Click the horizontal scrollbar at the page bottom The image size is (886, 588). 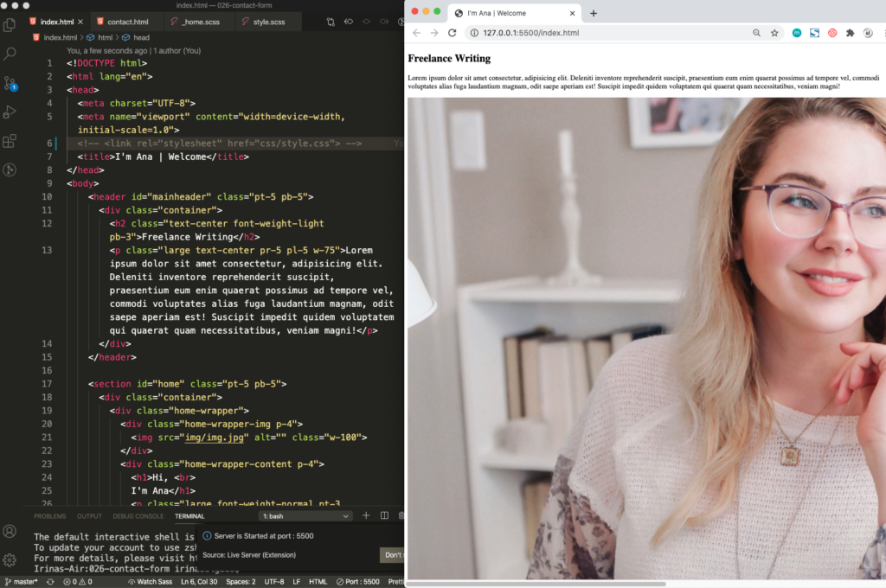(x=536, y=584)
